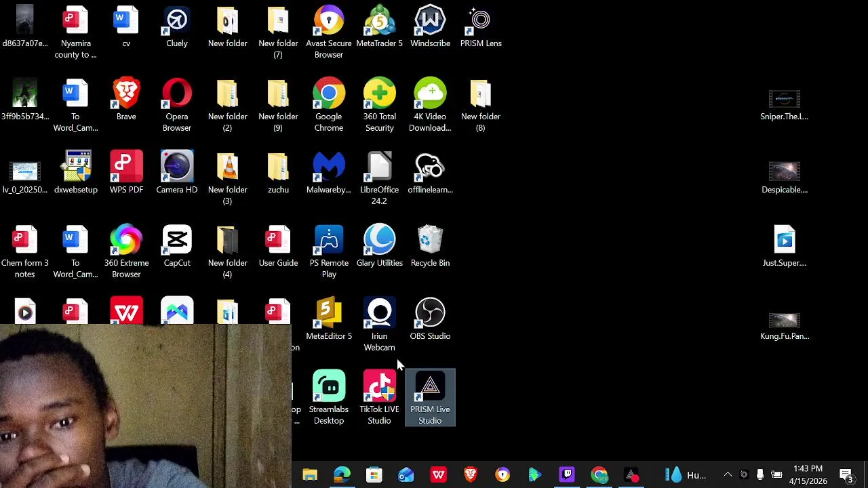
Task: Select the LibreOffice 24.2 shortcut
Action: click(379, 179)
